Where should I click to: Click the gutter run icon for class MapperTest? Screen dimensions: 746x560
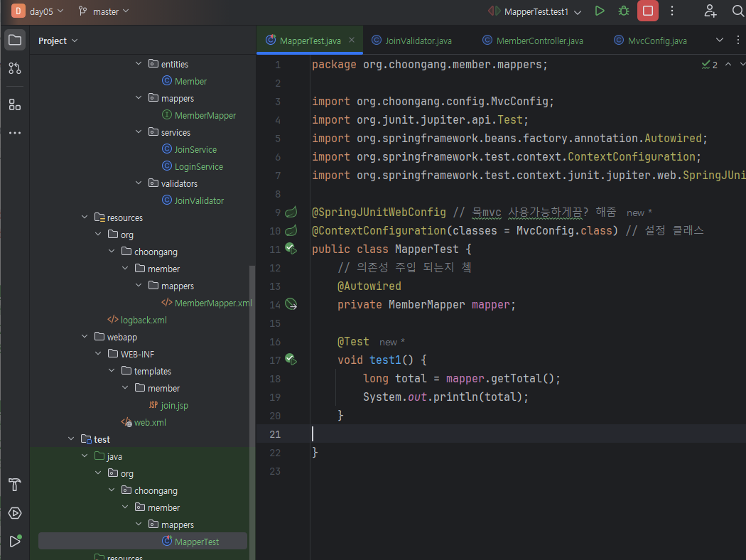click(x=291, y=248)
